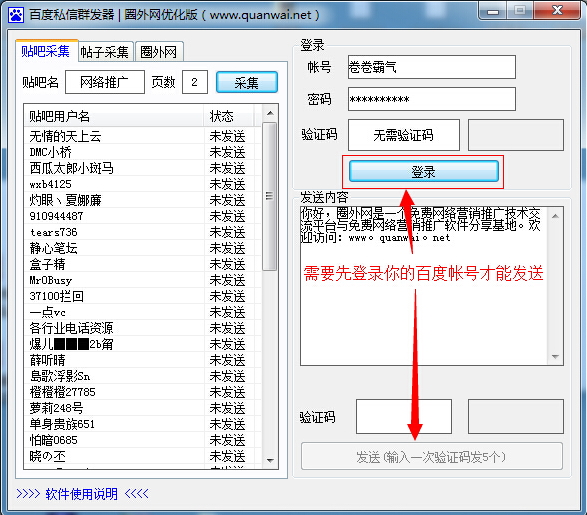Click the 帐号 input field
This screenshot has width=587, height=515.
432,67
